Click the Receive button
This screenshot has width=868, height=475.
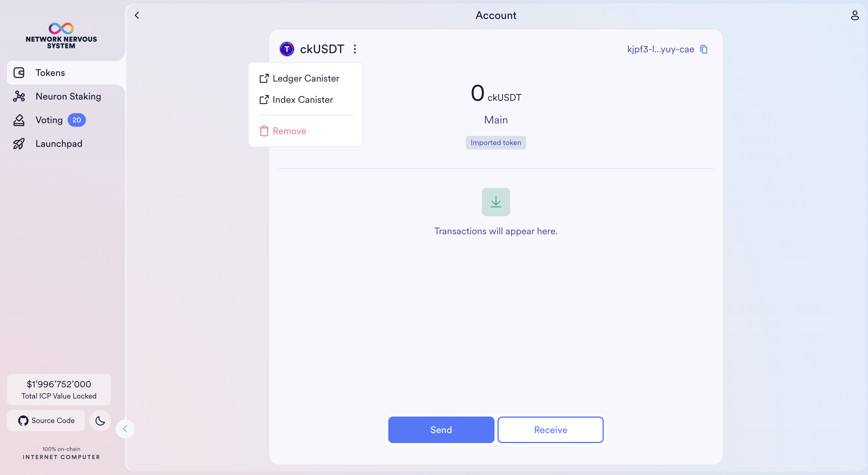click(x=551, y=430)
